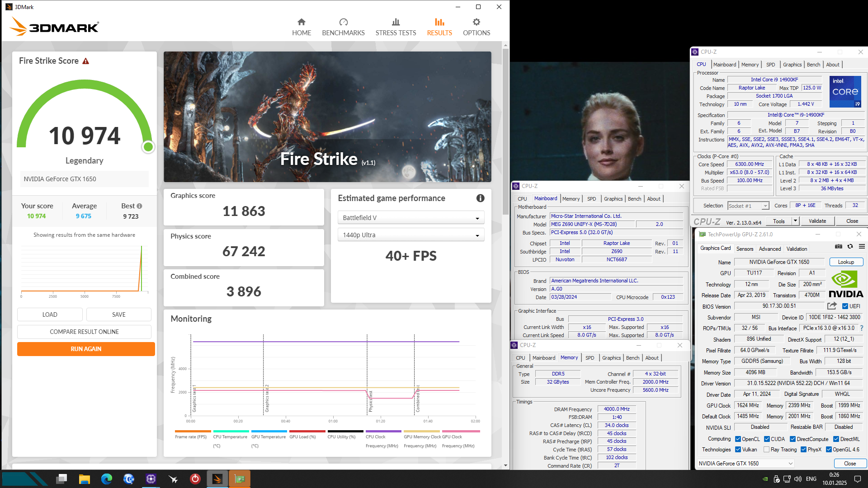Click the warning icon beside Fire Strike Score

(x=85, y=61)
